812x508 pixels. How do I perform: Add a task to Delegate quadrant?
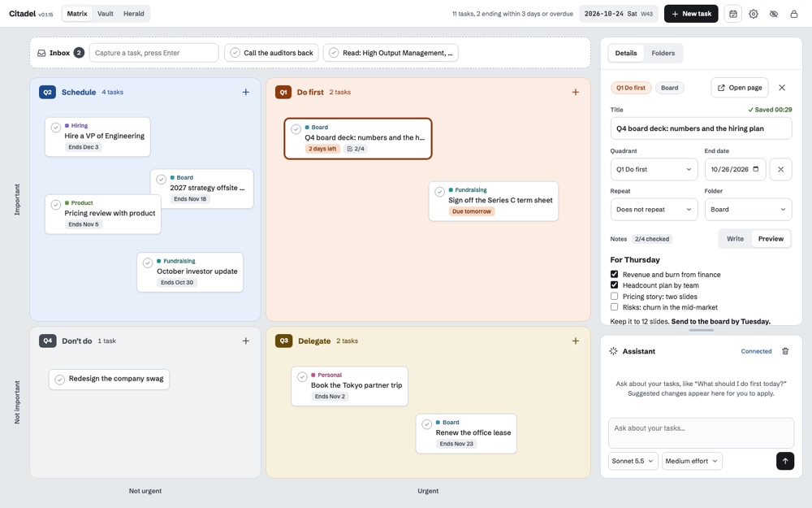pyautogui.click(x=576, y=341)
